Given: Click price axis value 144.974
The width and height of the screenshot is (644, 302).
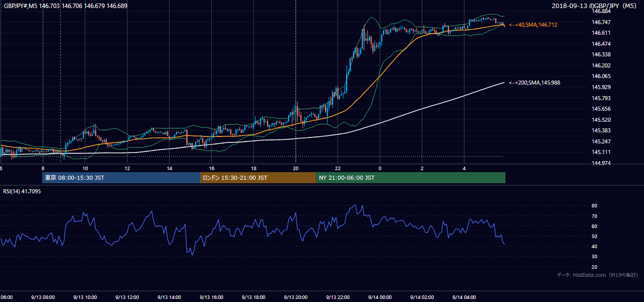Looking at the screenshot, I should coord(601,163).
